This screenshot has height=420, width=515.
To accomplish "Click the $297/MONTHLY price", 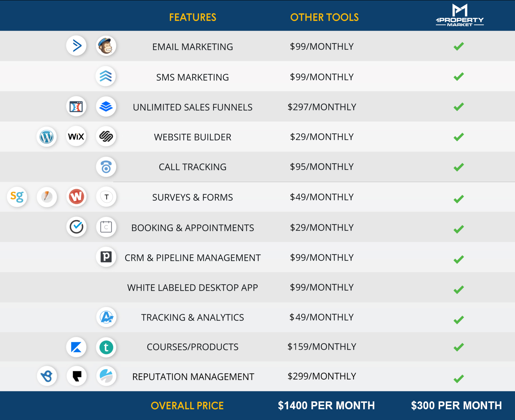I will pos(322,107).
